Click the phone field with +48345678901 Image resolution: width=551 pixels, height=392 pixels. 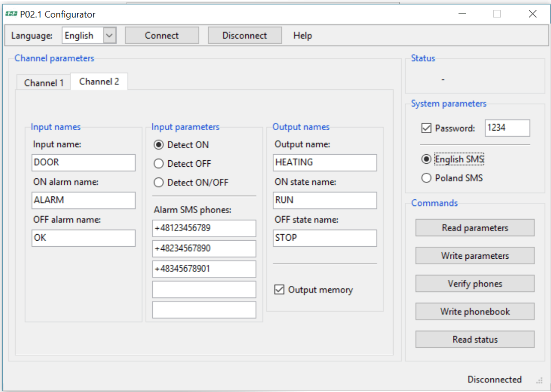pos(204,269)
